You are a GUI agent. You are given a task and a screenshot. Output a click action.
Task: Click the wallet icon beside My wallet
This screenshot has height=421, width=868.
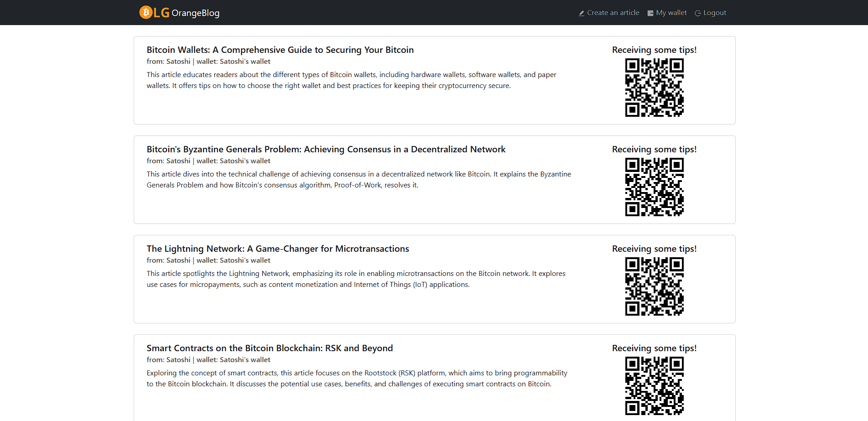tap(650, 13)
